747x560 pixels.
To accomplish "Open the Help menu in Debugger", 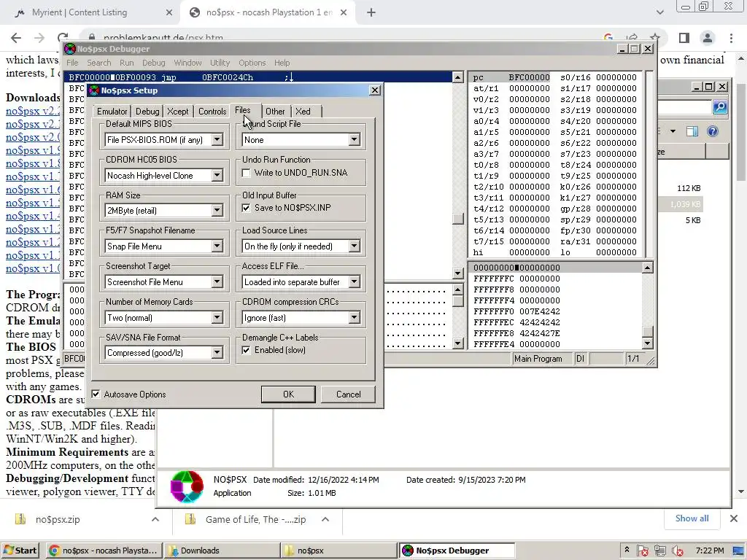I will [x=282, y=63].
